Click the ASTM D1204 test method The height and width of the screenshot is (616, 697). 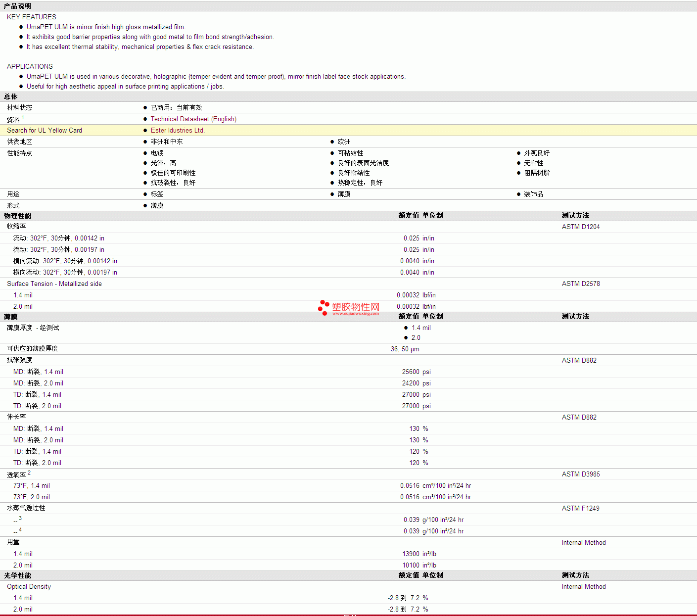click(x=581, y=227)
